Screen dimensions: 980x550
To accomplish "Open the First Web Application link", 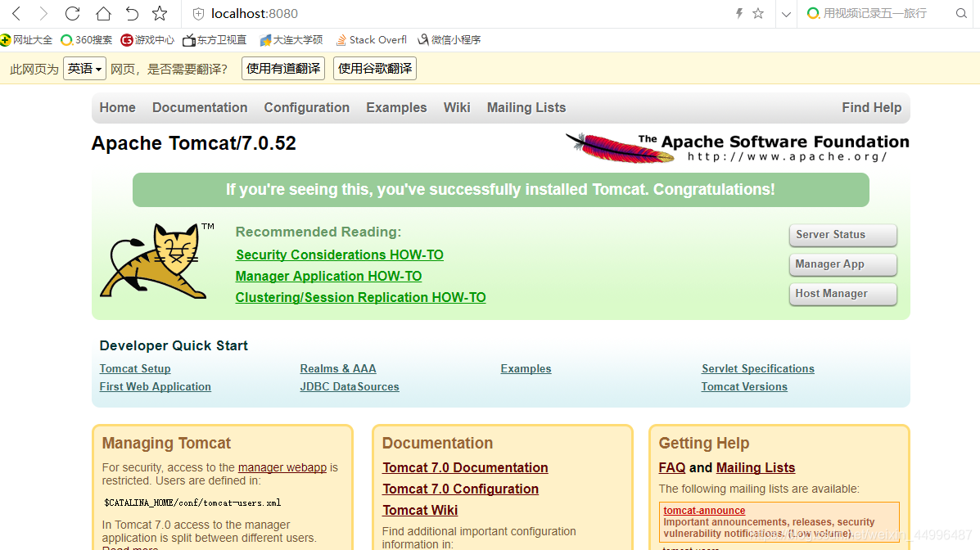I will click(x=155, y=387).
